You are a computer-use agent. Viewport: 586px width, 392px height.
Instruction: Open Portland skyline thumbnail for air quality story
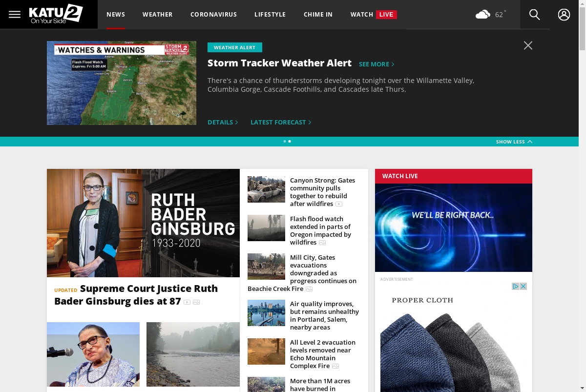[266, 313]
